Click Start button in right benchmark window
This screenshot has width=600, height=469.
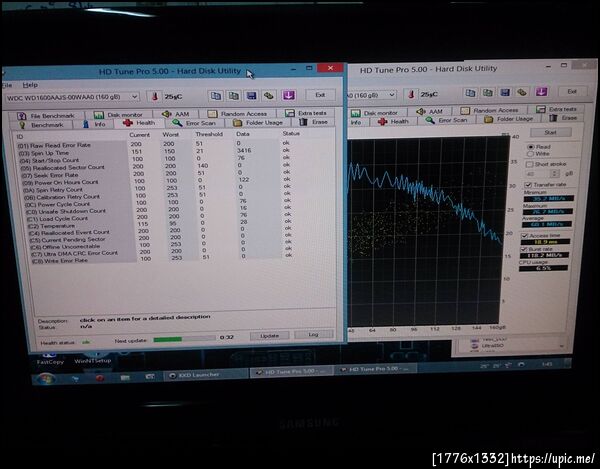(x=551, y=132)
